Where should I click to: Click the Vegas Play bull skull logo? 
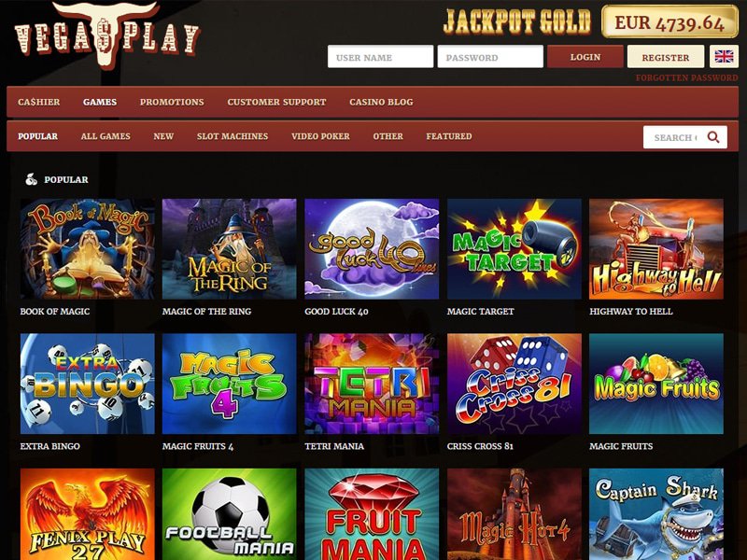107,36
